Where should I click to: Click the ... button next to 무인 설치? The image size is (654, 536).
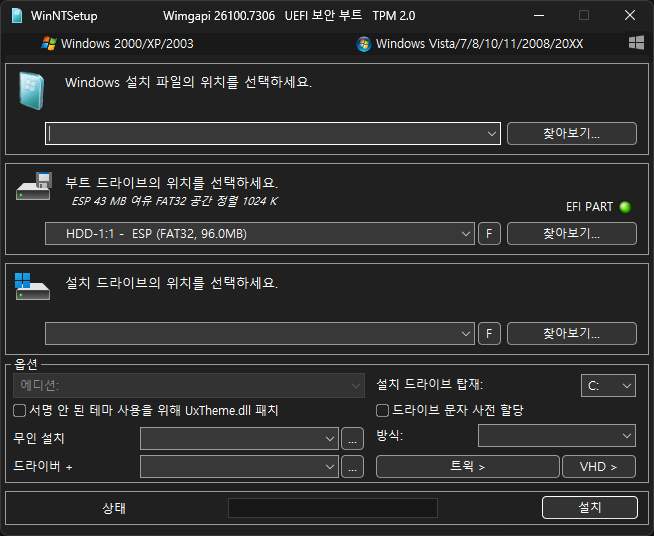pyautogui.click(x=352, y=439)
